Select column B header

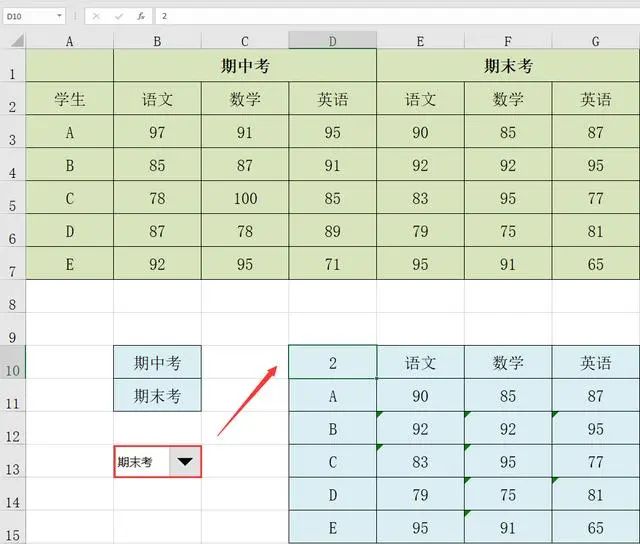tap(157, 41)
